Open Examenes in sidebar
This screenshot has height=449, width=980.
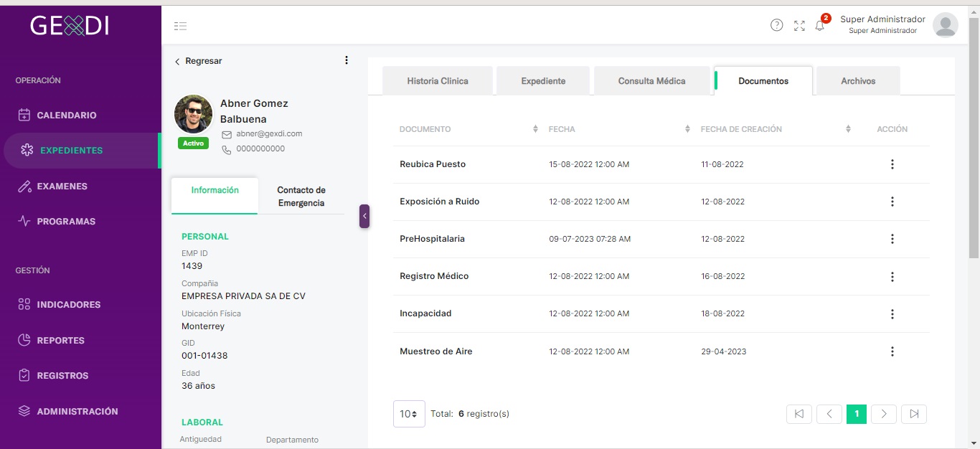pos(62,186)
